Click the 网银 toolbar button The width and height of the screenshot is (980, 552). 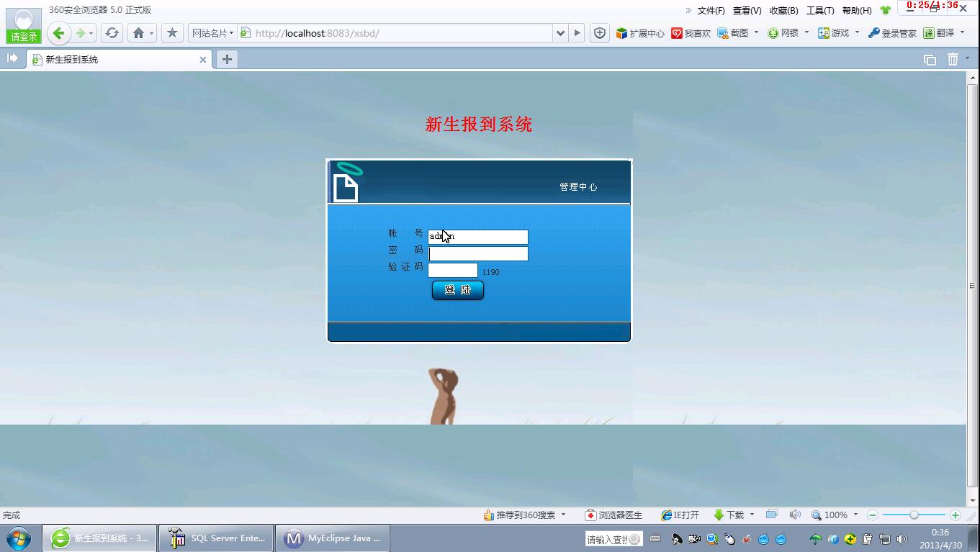783,33
